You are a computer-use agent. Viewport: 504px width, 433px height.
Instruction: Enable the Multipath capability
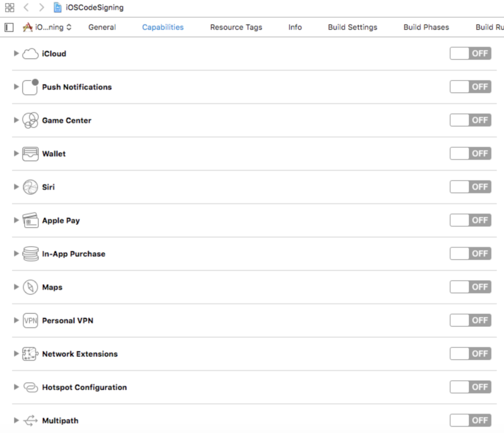pyautogui.click(x=470, y=420)
